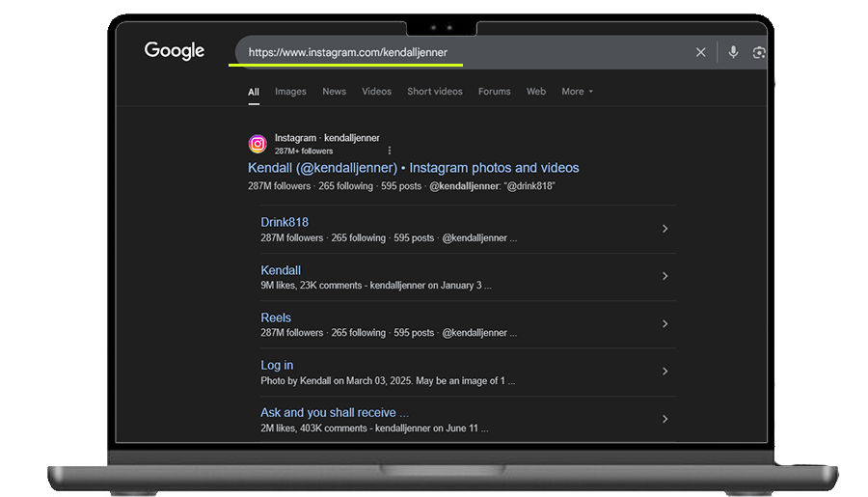Click the chevron on the Kendall row
The image size is (868, 497).
[x=665, y=276]
